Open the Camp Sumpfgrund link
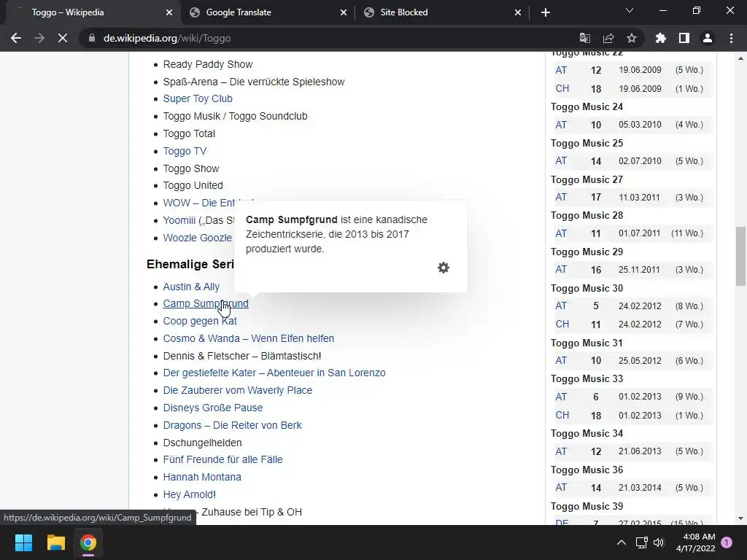747x560 pixels. coord(205,304)
